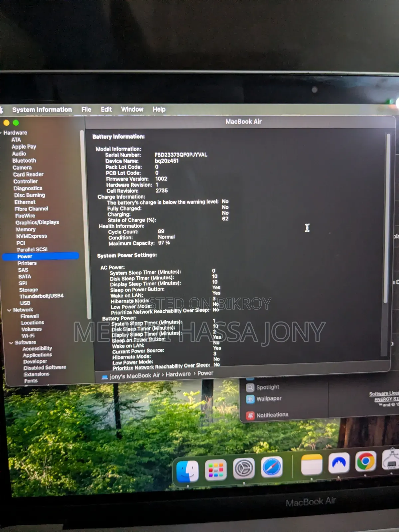Select Diagnostics in the sidebar
Image resolution: width=399 pixels, height=532 pixels.
click(28, 188)
